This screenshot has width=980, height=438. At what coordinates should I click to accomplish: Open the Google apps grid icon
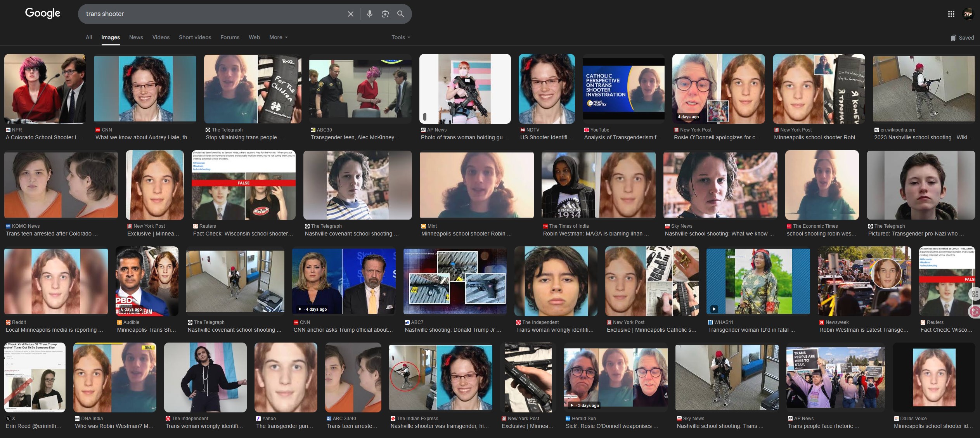[951, 14]
